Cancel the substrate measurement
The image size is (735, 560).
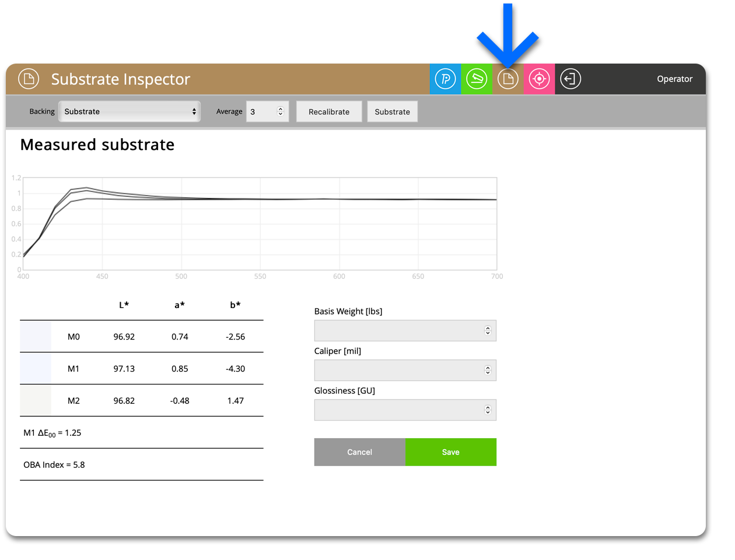(360, 452)
